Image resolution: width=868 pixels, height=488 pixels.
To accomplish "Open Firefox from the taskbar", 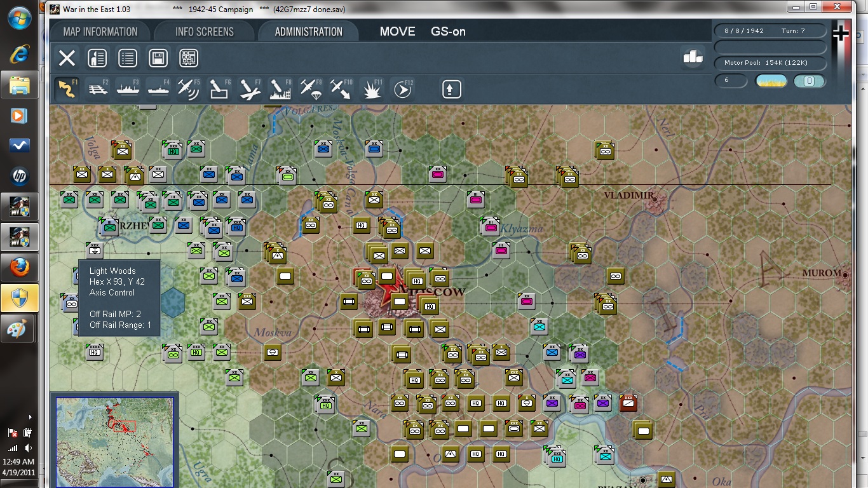I will [19, 268].
